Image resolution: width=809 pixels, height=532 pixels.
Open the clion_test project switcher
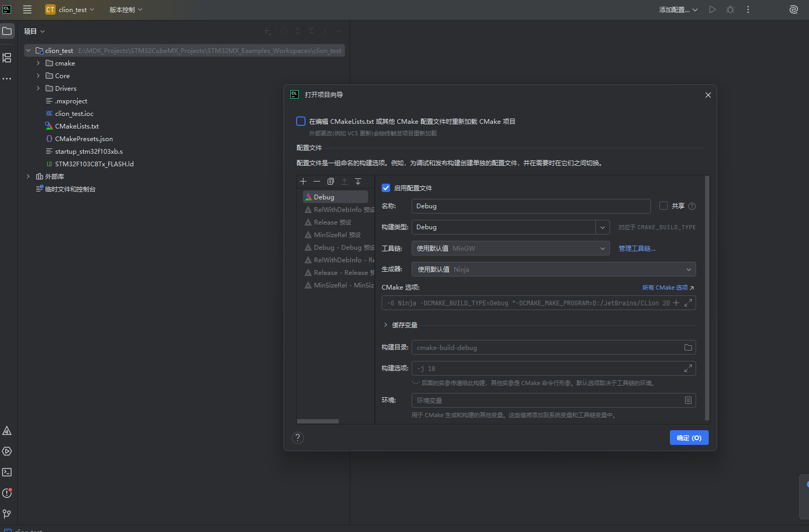click(x=70, y=9)
